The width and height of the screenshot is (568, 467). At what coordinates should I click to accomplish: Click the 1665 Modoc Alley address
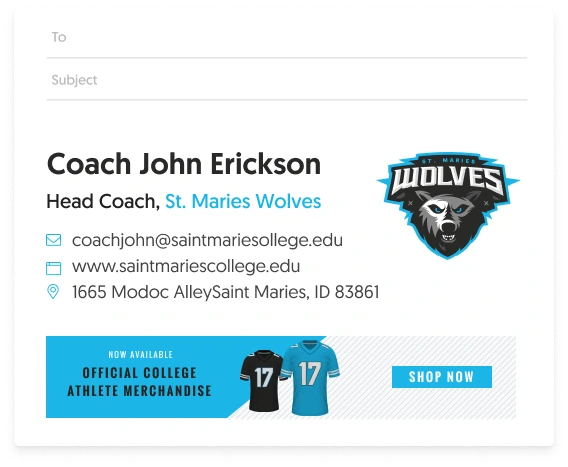(x=225, y=292)
